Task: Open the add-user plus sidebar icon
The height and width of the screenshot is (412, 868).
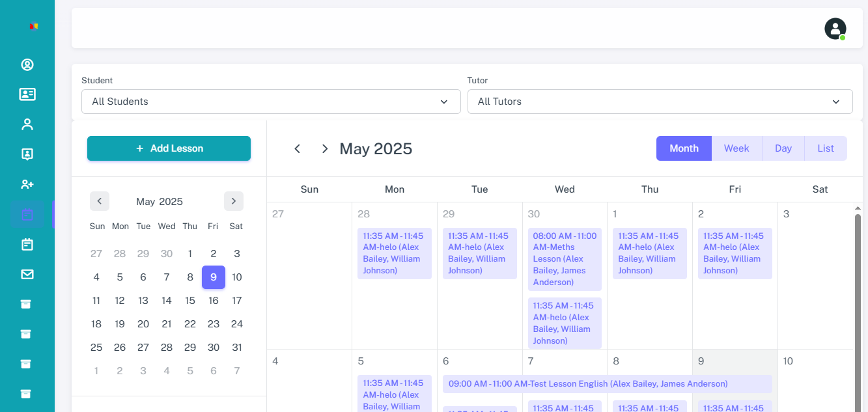Action: pos(27,184)
